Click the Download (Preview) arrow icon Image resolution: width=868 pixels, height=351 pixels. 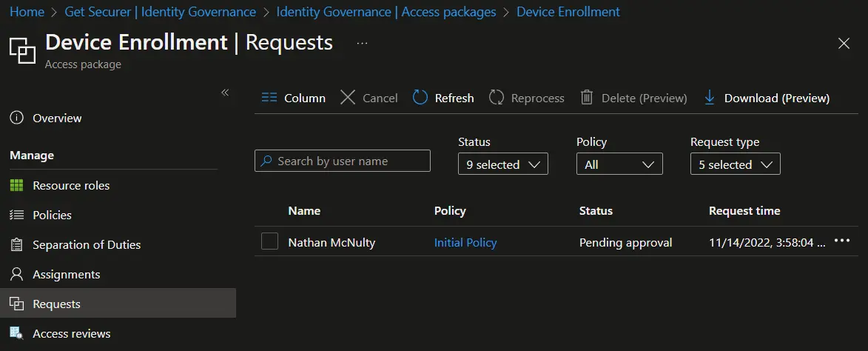710,98
